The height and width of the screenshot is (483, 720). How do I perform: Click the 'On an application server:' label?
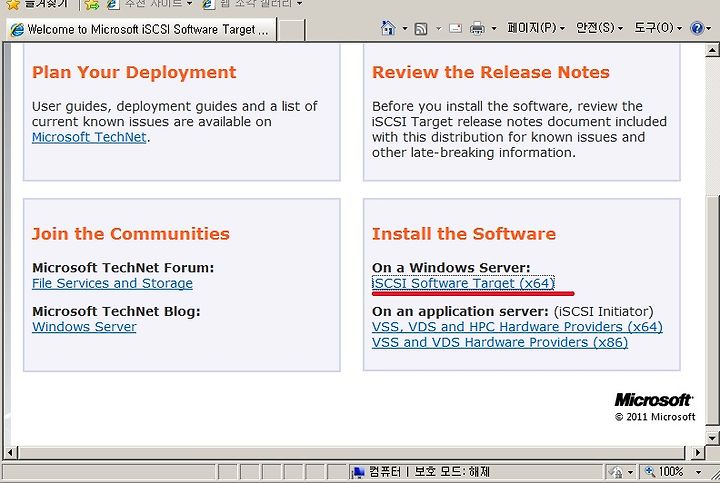pos(460,311)
